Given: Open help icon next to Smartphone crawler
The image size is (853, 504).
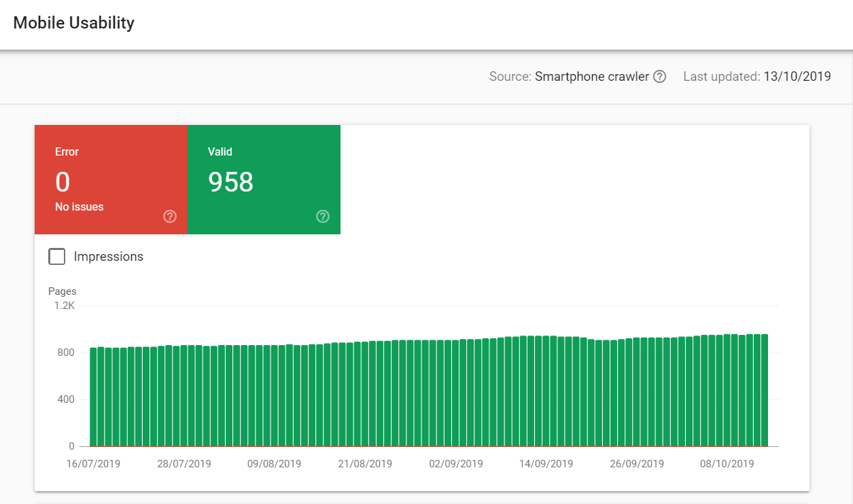Looking at the screenshot, I should pos(659,77).
